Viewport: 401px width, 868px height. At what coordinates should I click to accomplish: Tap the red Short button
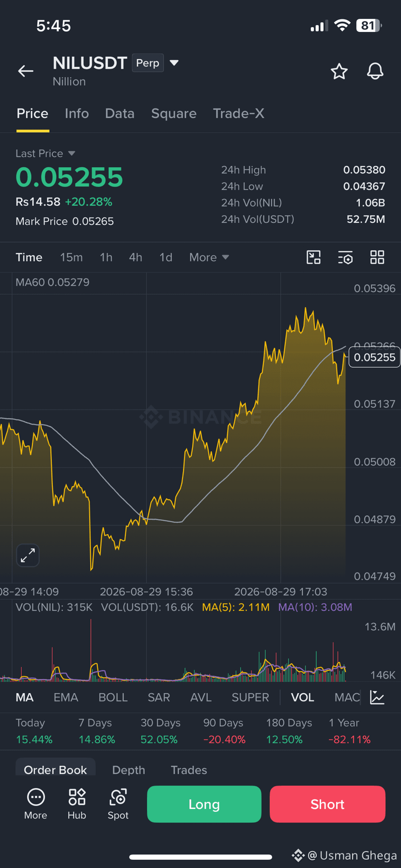(327, 804)
